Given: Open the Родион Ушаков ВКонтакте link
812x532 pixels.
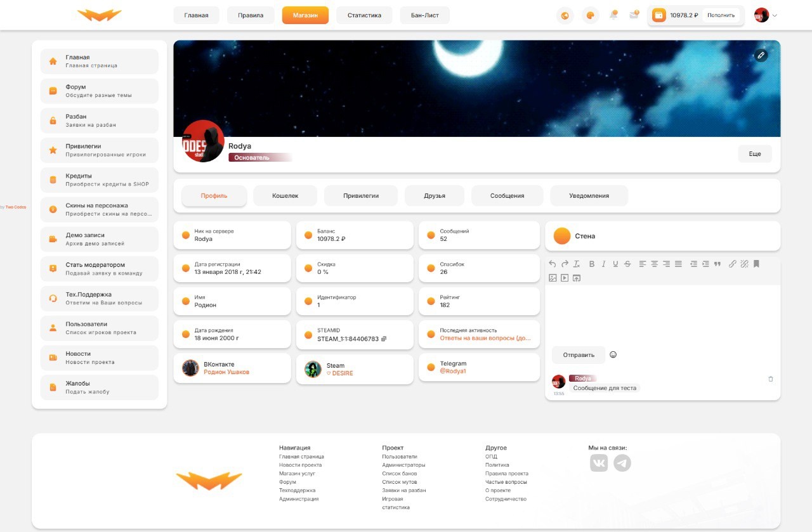Looking at the screenshot, I should (x=226, y=372).
